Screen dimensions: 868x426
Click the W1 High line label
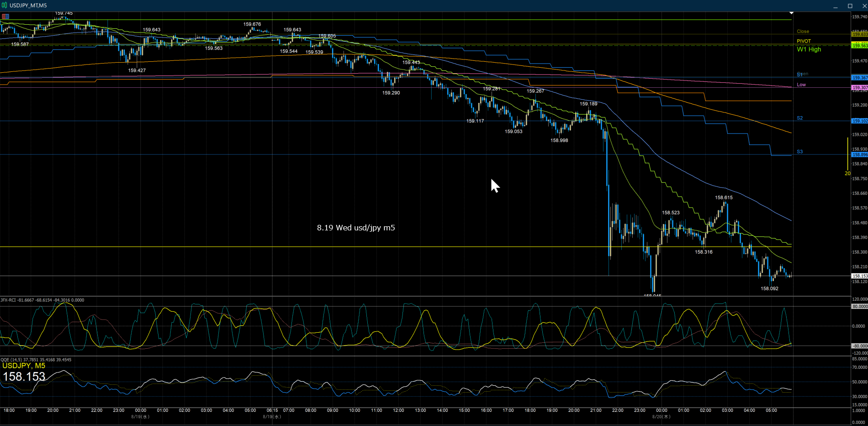[809, 49]
